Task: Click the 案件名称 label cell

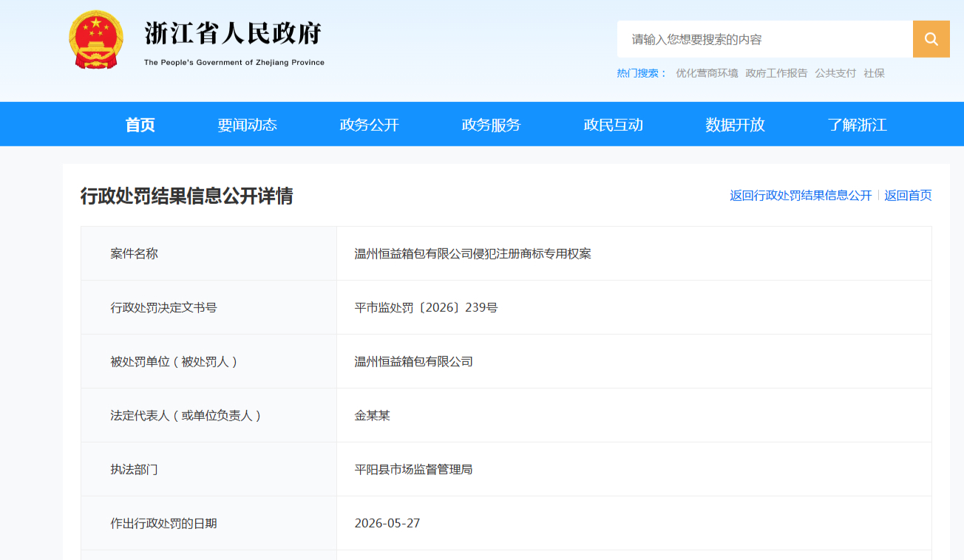Action: tap(208, 253)
